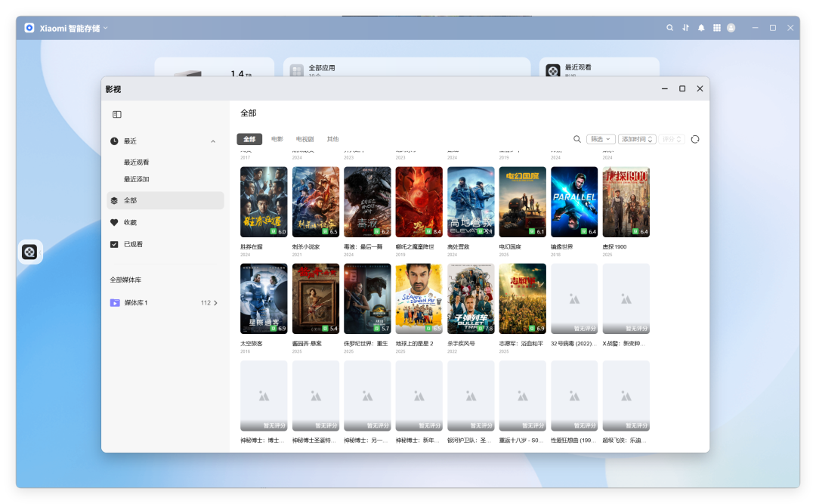The image size is (816, 504).
Task: Open the 添加时间 sort dropdown
Action: [x=637, y=139]
